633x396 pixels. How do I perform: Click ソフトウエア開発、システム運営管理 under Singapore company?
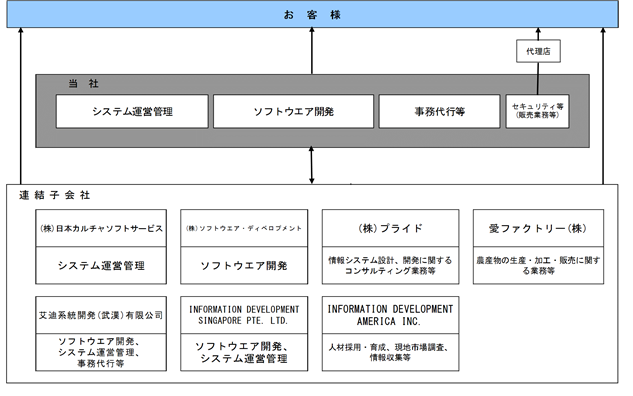(244, 352)
